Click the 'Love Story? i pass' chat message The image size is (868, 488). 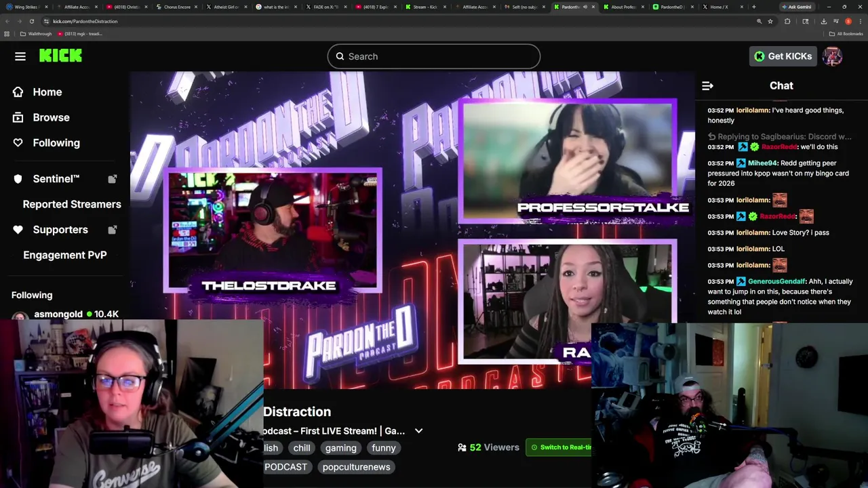[x=801, y=232]
